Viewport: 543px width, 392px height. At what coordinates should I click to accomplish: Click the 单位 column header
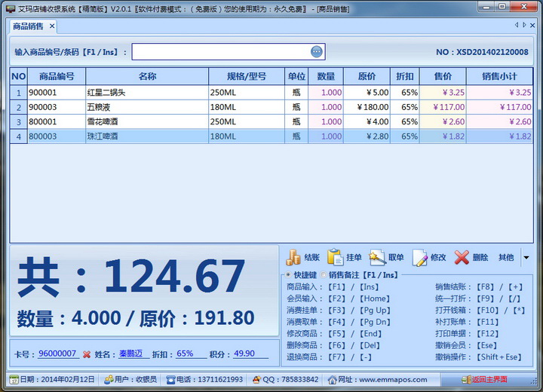[296, 77]
